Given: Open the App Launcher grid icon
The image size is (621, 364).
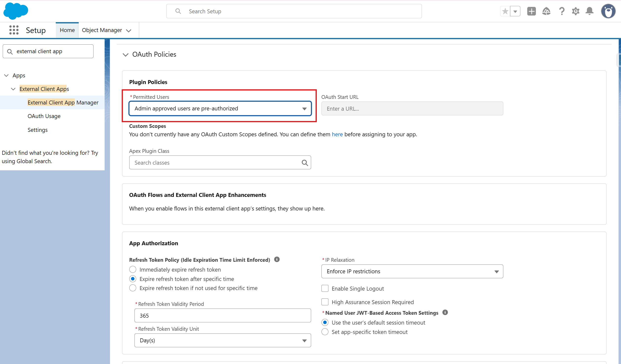Looking at the screenshot, I should pos(14,30).
